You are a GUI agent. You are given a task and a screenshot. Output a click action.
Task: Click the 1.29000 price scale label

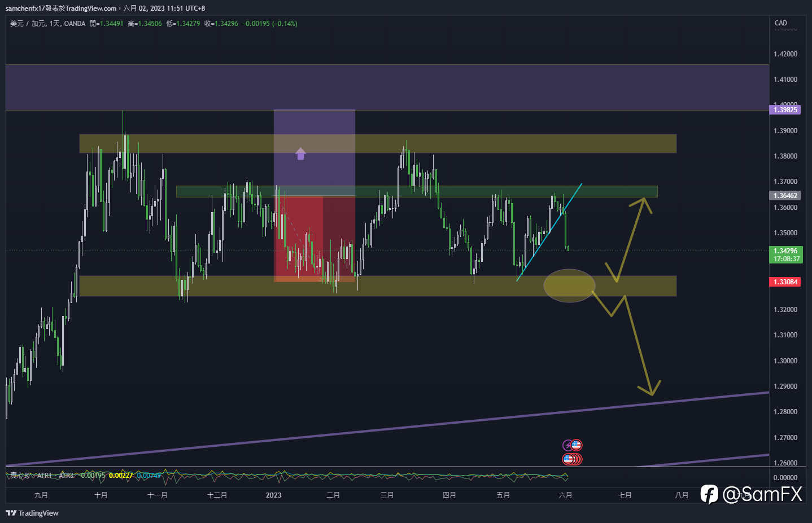[785, 386]
